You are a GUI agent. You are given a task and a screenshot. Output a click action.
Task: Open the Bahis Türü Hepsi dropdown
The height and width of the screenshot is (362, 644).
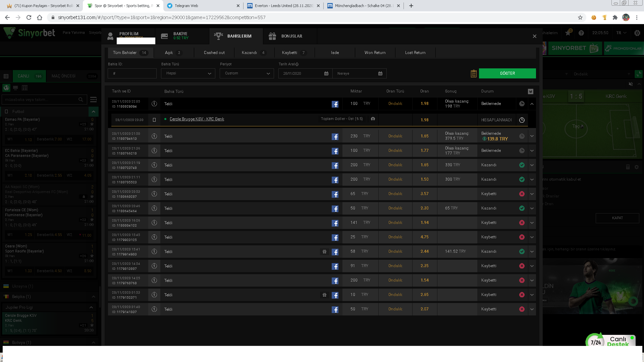point(188,73)
